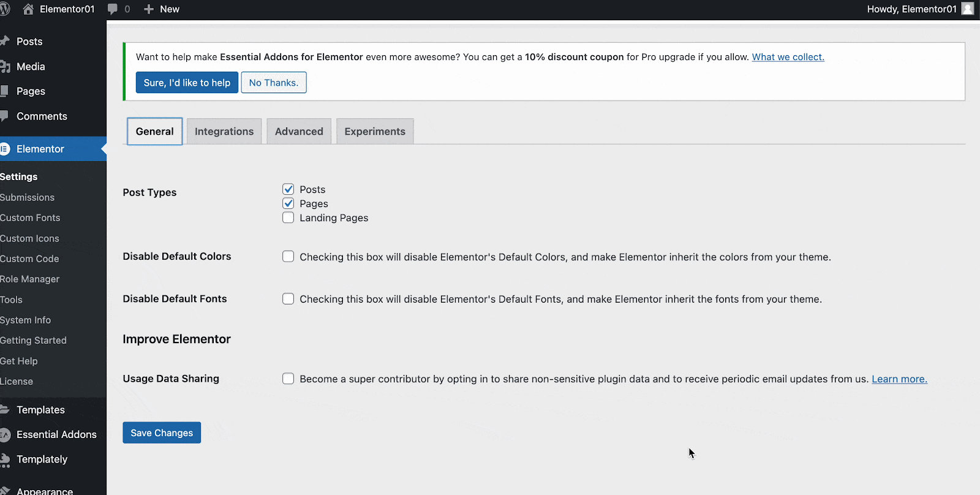Screen dimensions: 980x495
Task: Click Save Changes button
Action: click(x=162, y=433)
